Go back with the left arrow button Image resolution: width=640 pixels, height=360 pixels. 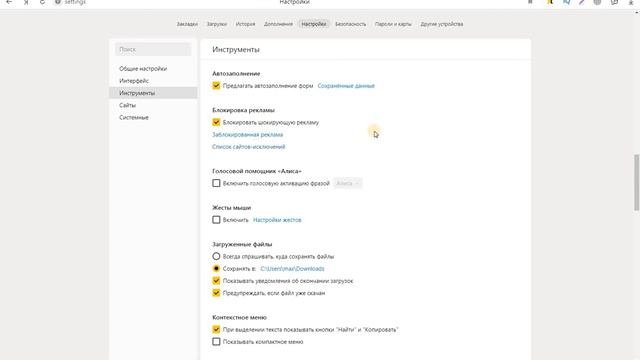[9, 2]
